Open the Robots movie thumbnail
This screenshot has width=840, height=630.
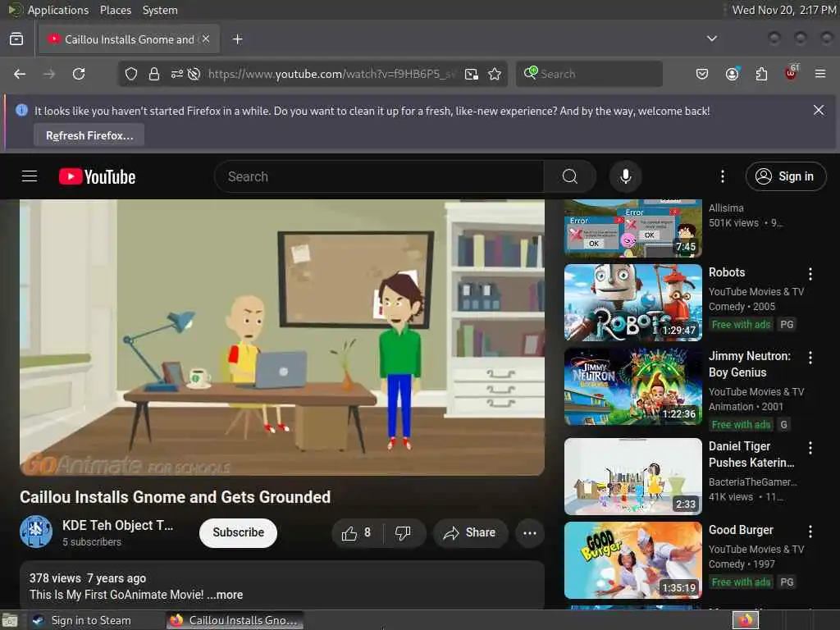632,303
